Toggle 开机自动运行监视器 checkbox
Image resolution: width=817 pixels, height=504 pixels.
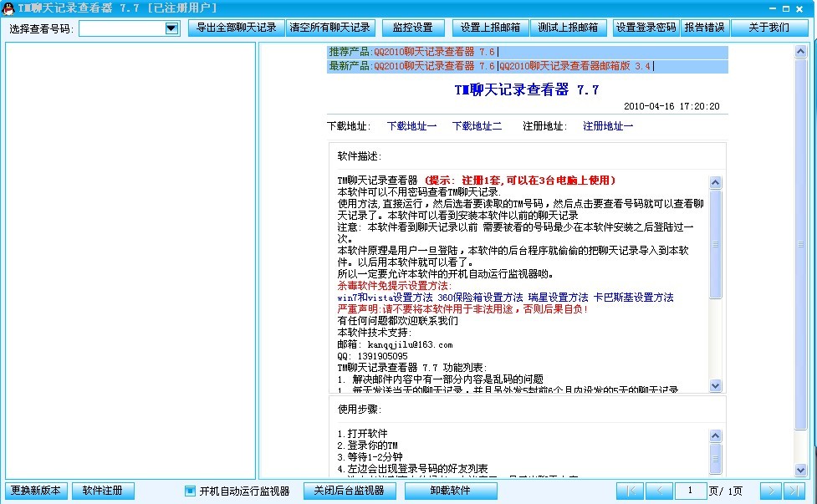pos(190,491)
